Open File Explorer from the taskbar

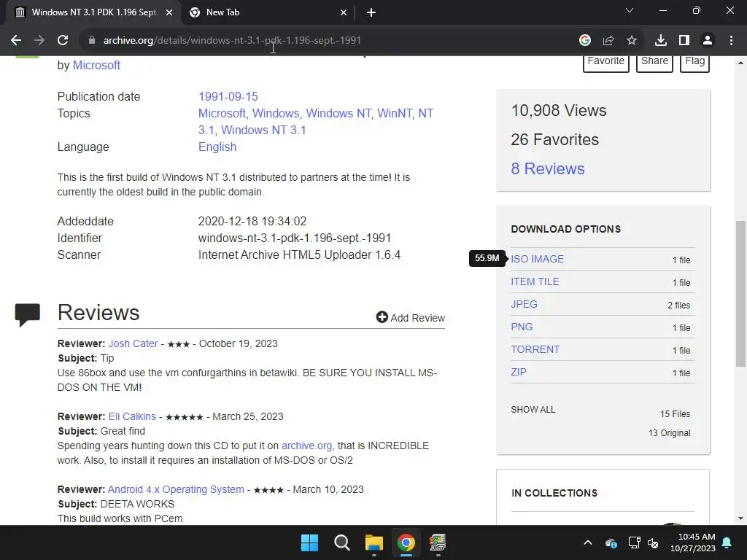coord(374,542)
